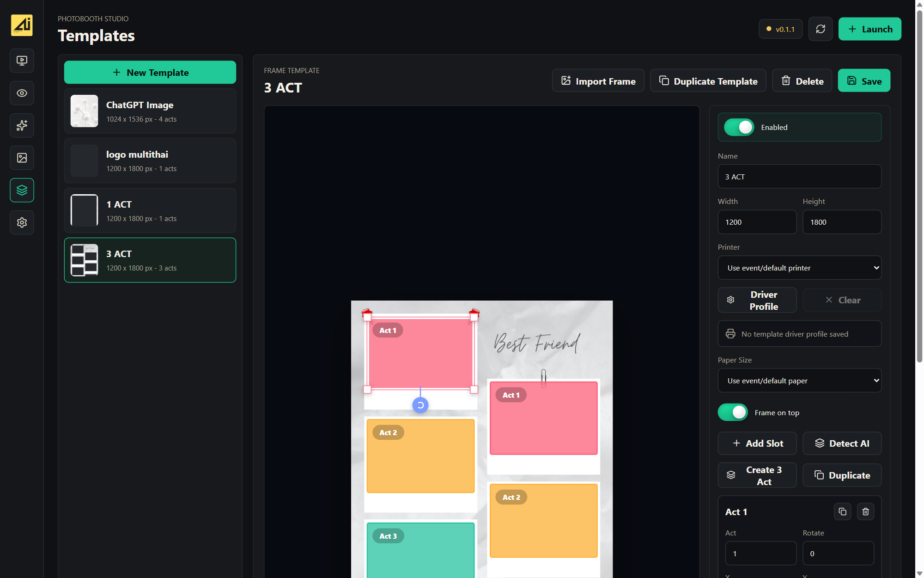The width and height of the screenshot is (924, 578).
Task: Click the top-left resize handle of slot
Action: (367, 317)
